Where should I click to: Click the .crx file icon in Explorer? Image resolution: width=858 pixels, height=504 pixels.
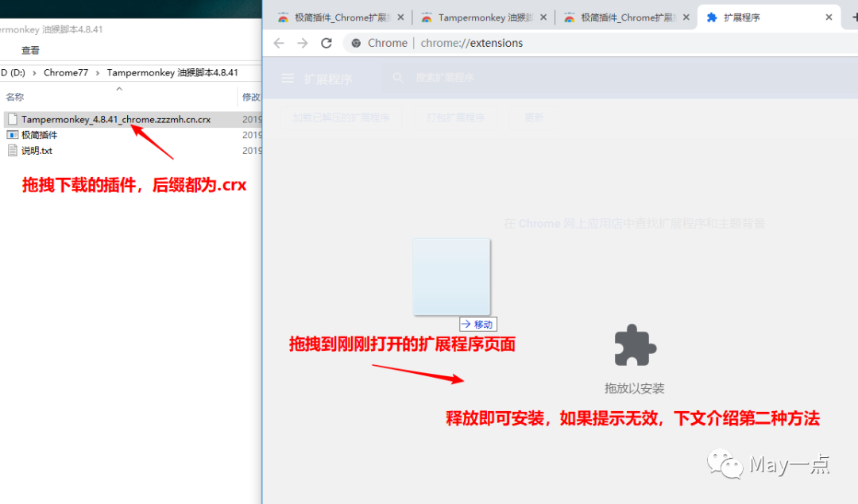point(13,119)
